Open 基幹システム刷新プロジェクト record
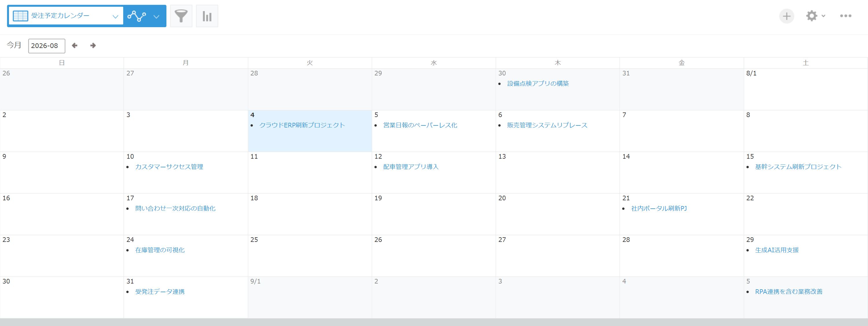 798,167
